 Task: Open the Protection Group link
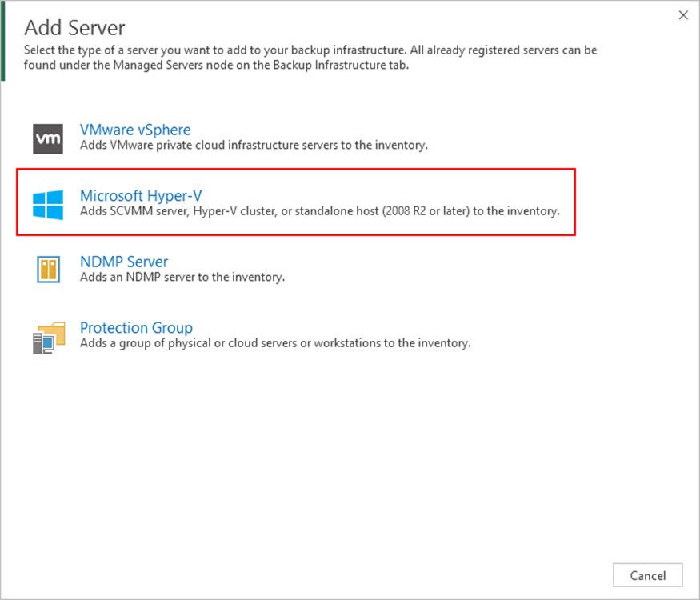coord(136,328)
